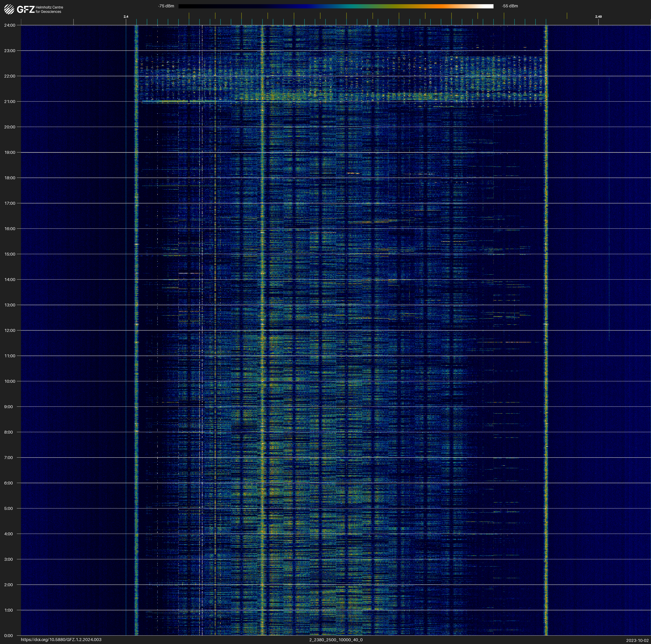Click the -75 dBm colorbar minimum label
This screenshot has height=644, width=651.
pos(166,6)
